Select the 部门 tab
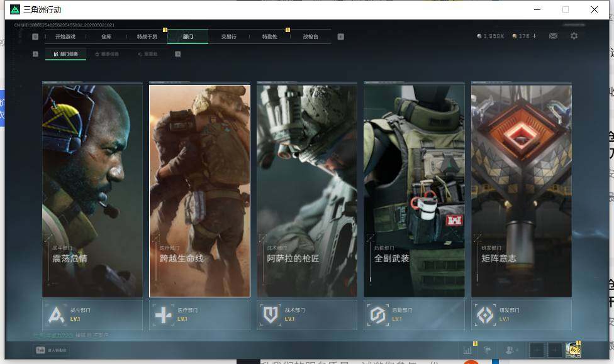The height and width of the screenshot is (364, 614). 188,36
